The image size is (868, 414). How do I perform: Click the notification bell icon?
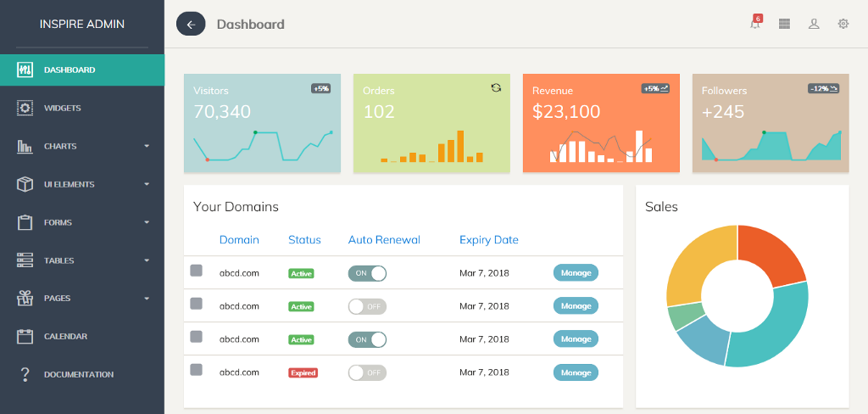[754, 24]
